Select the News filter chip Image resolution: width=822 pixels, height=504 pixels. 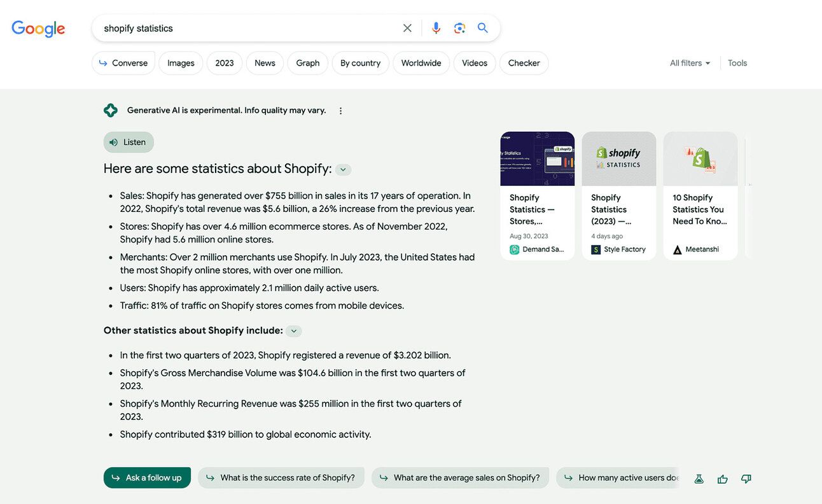coord(265,63)
